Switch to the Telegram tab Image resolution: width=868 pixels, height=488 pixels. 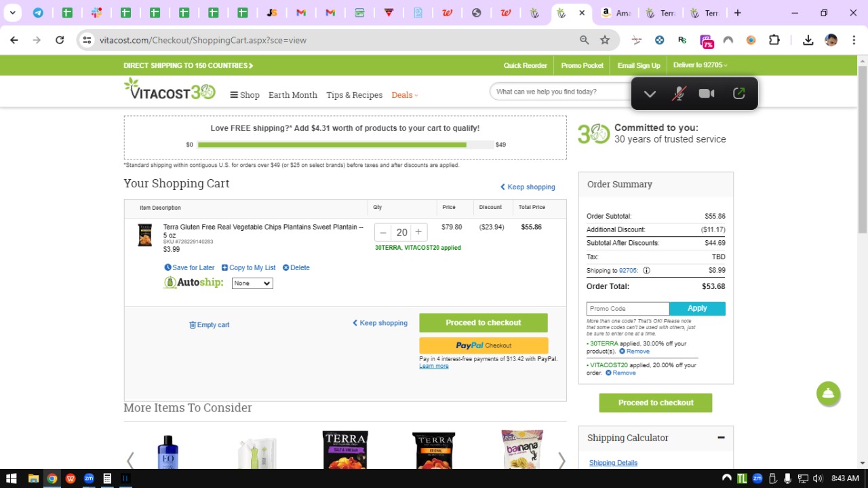[x=38, y=13]
